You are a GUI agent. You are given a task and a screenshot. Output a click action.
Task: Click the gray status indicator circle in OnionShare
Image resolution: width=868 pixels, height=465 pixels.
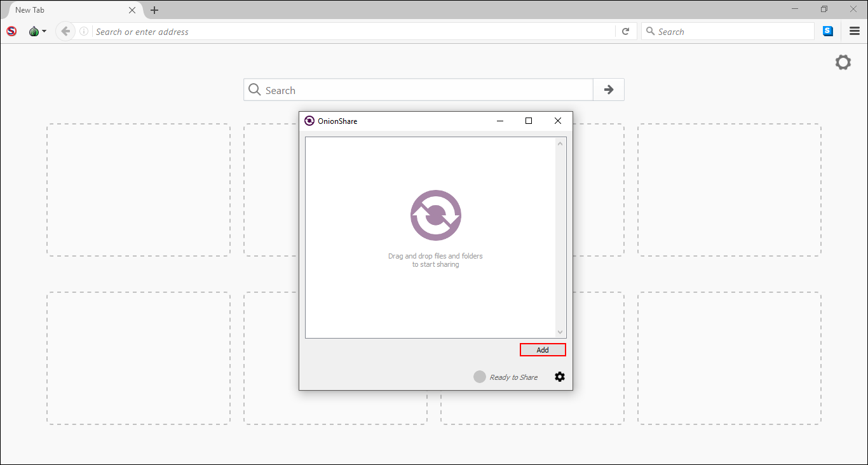pos(480,377)
